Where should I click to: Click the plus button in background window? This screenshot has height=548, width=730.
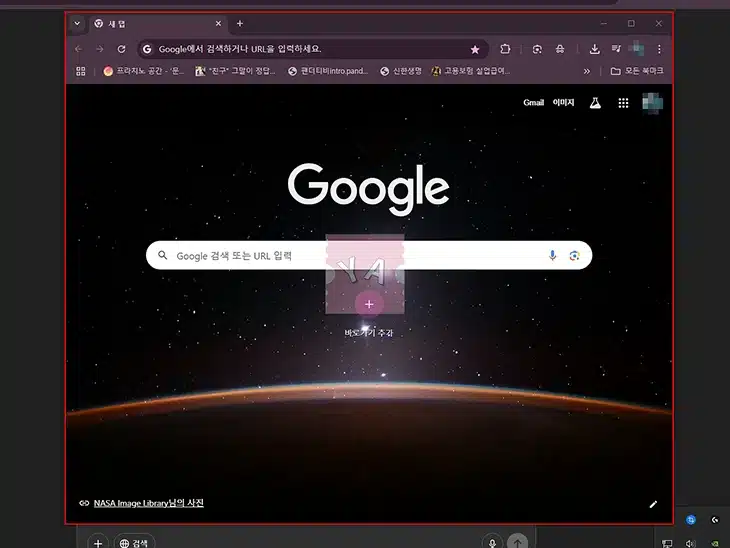pos(98,543)
